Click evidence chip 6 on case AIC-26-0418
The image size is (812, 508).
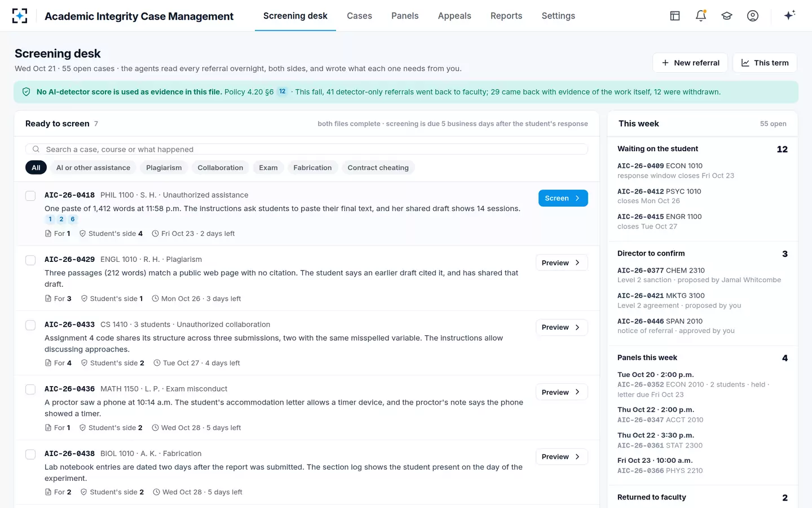(x=73, y=220)
